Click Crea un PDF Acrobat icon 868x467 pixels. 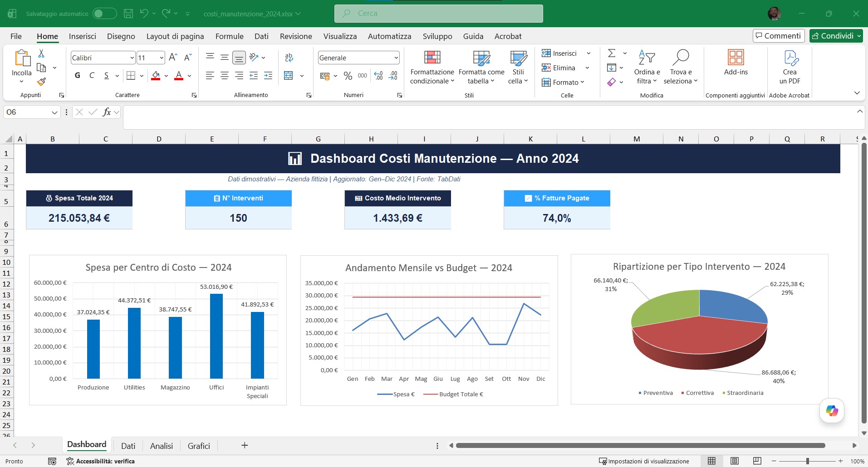click(791, 58)
